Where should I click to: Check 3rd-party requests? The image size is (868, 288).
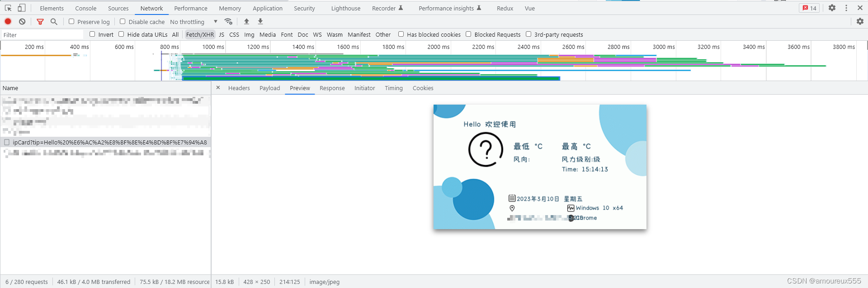528,34
